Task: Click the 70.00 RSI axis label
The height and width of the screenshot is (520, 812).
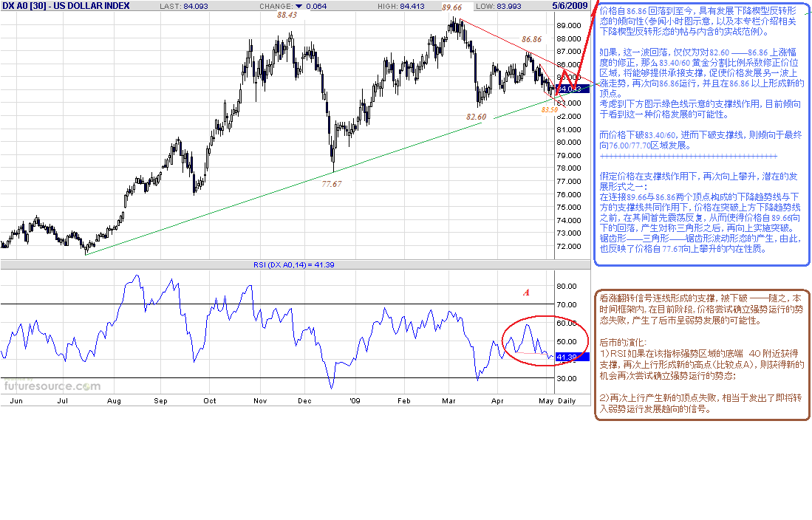Action: point(567,305)
